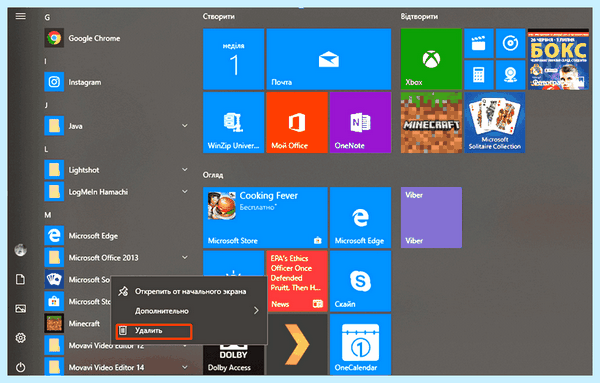Open the user account avatar

(21, 250)
